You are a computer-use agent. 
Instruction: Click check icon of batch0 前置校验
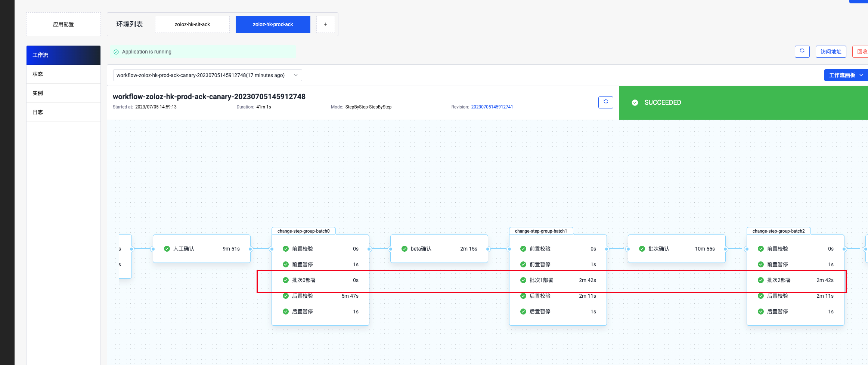[286, 249]
